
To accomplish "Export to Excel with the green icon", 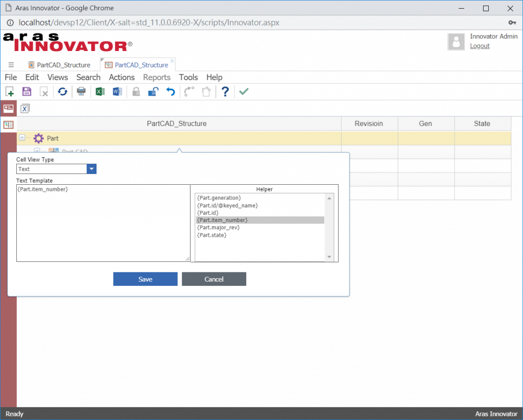I will click(x=100, y=91).
